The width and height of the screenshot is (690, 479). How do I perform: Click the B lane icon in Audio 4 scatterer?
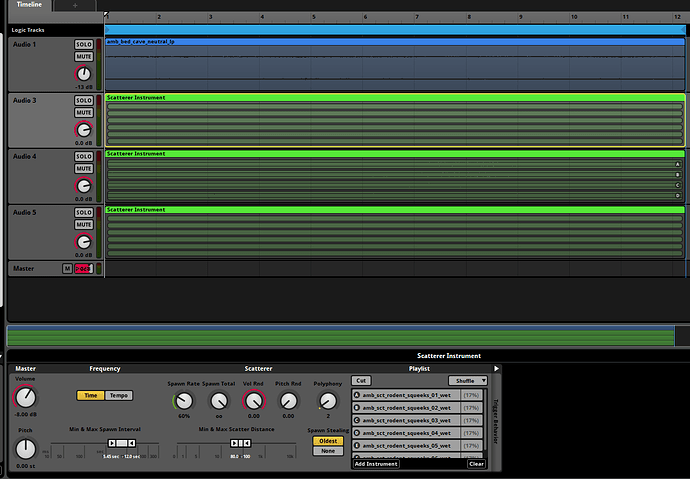[678, 175]
